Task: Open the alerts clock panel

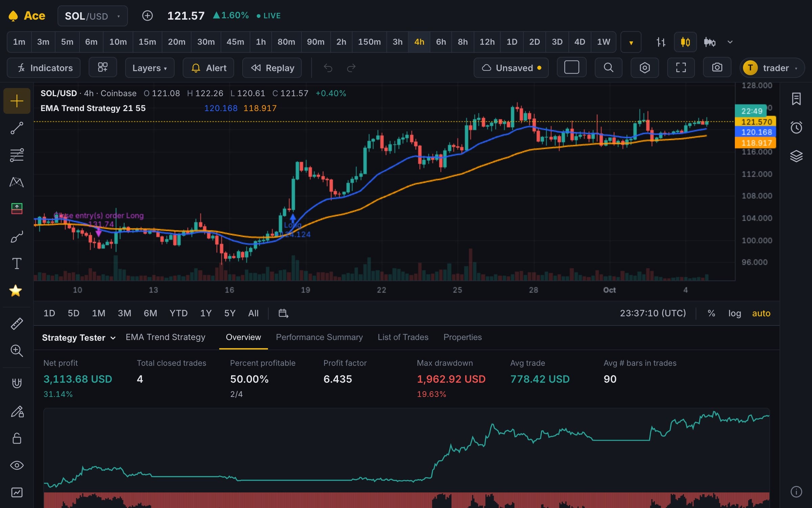Action: click(x=796, y=127)
